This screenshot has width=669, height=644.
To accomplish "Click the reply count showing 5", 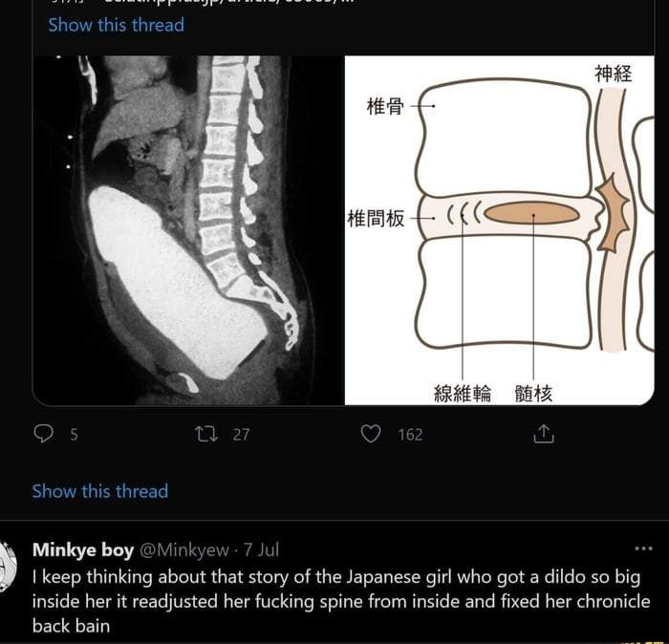I will pos(74,435).
